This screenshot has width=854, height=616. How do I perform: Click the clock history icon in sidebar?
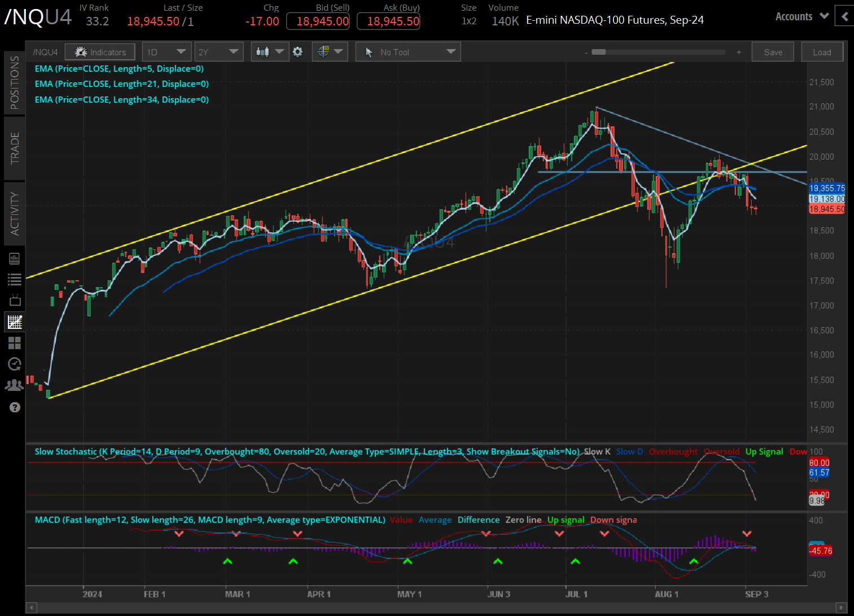tap(14, 364)
